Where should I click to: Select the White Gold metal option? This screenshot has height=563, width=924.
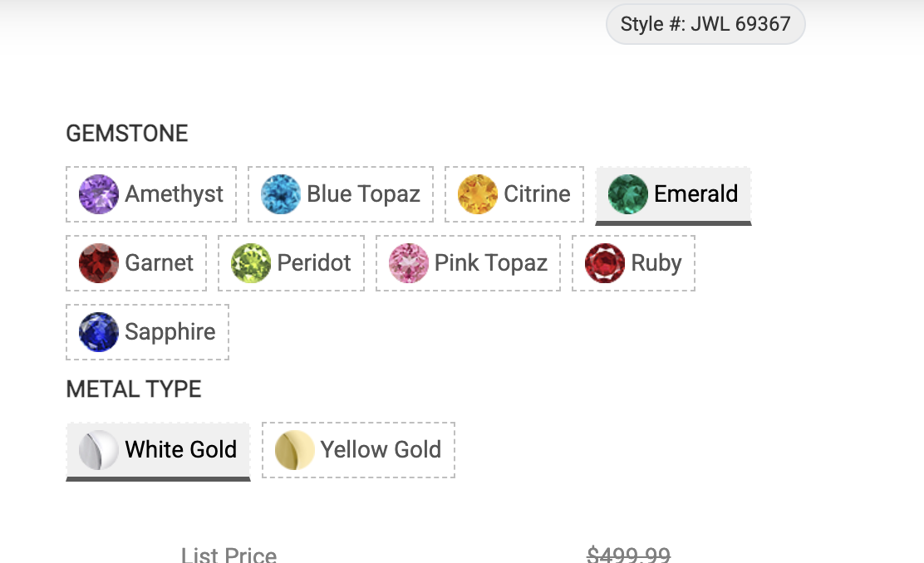(x=180, y=450)
